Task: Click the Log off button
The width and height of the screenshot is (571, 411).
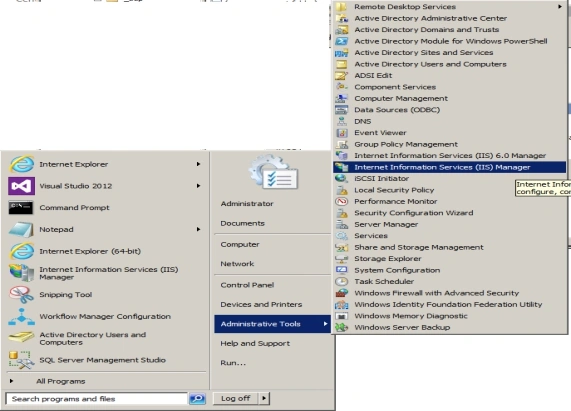Action: pyautogui.click(x=236, y=398)
